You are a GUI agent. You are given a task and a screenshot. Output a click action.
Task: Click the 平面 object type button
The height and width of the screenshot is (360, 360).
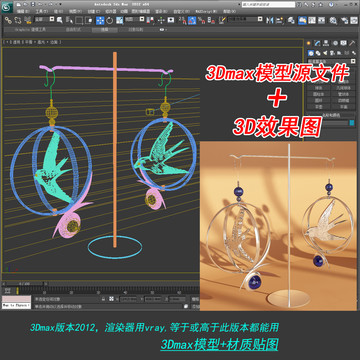click(x=343, y=107)
